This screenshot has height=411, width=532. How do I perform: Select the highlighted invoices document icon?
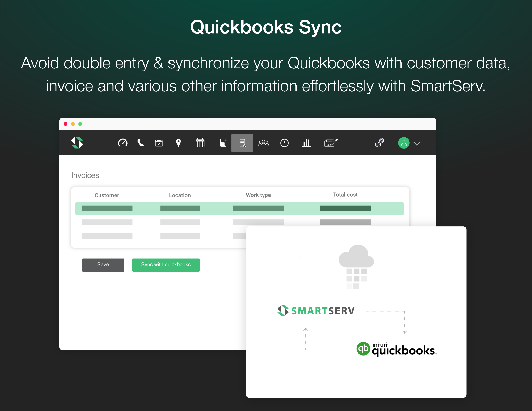[x=242, y=143]
